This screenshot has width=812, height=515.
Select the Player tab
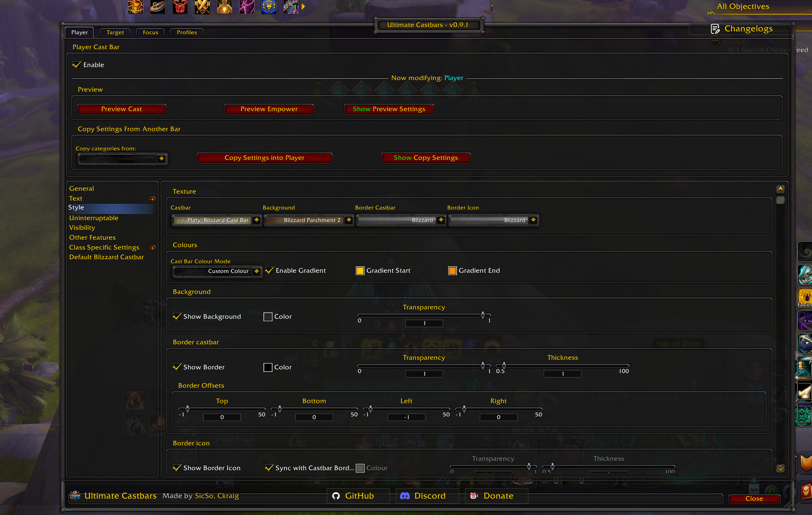pyautogui.click(x=80, y=32)
